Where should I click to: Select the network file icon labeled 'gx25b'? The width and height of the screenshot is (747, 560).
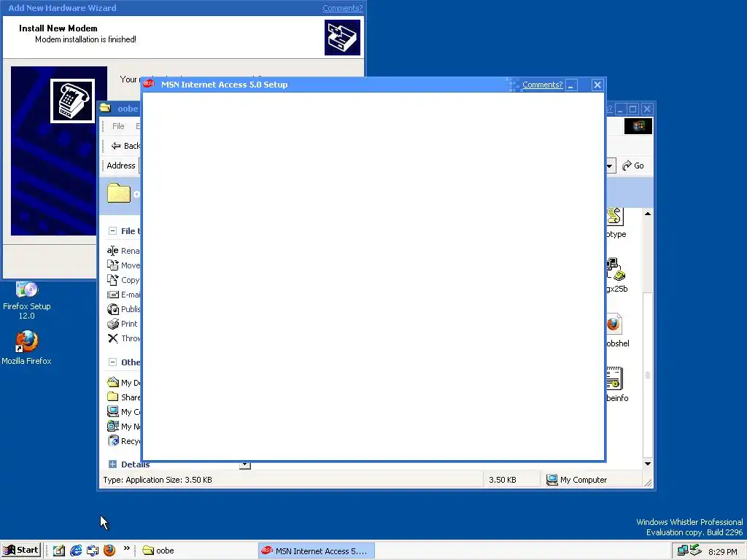click(616, 270)
